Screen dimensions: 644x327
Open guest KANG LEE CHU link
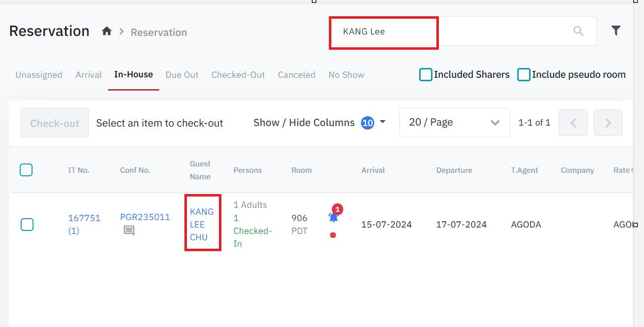coord(202,225)
